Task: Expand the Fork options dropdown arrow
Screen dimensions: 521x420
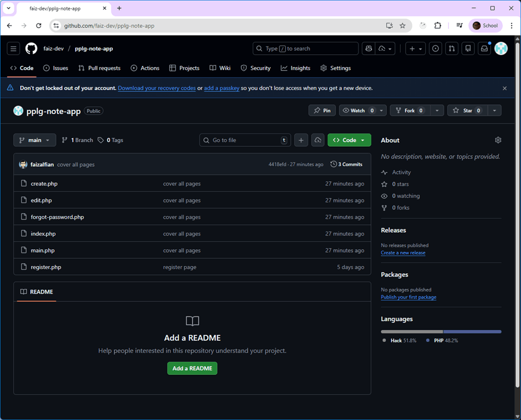Action: tap(437, 111)
